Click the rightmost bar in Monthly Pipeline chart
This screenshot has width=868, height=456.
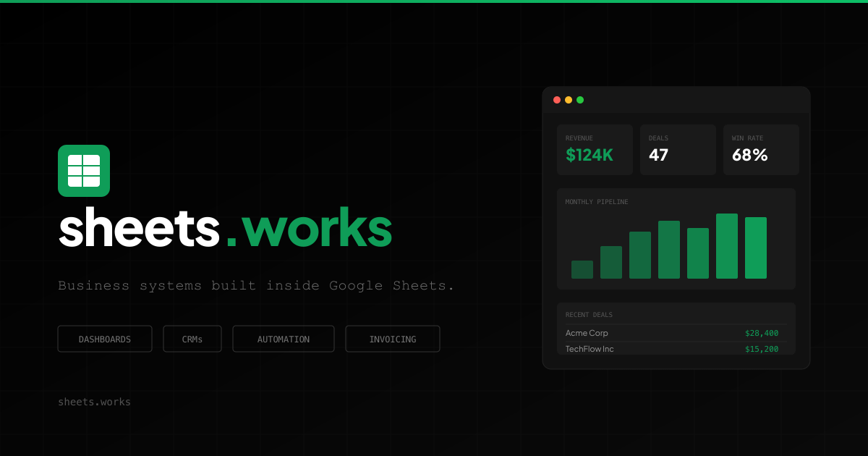(756, 248)
